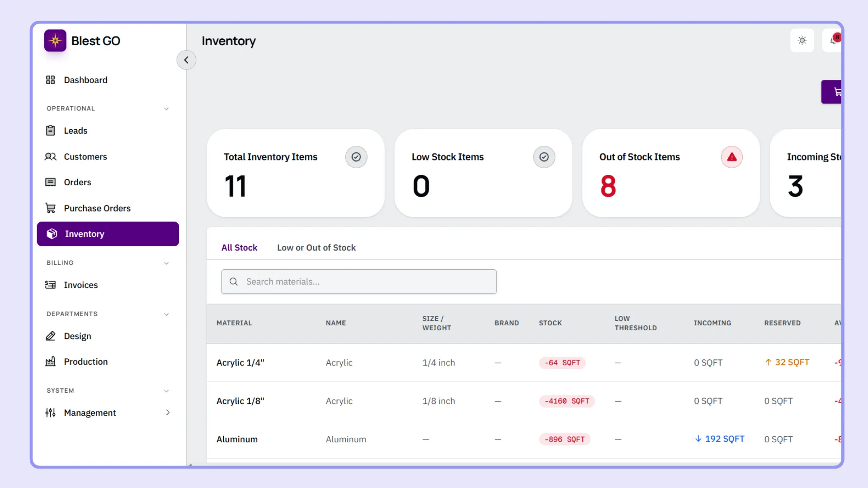Image resolution: width=868 pixels, height=488 pixels.
Task: Collapse the Billing section chevron
Action: tap(166, 263)
